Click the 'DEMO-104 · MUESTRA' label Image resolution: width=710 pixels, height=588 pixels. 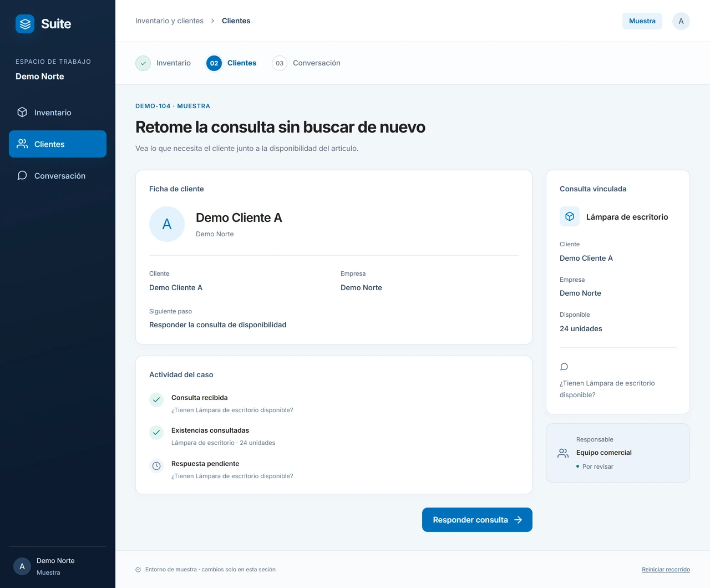coord(173,106)
